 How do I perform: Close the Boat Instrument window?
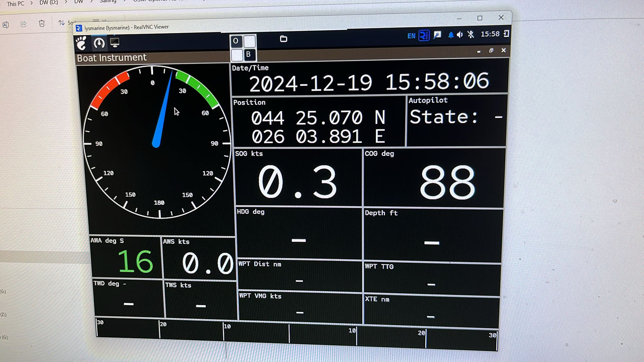pos(503,50)
